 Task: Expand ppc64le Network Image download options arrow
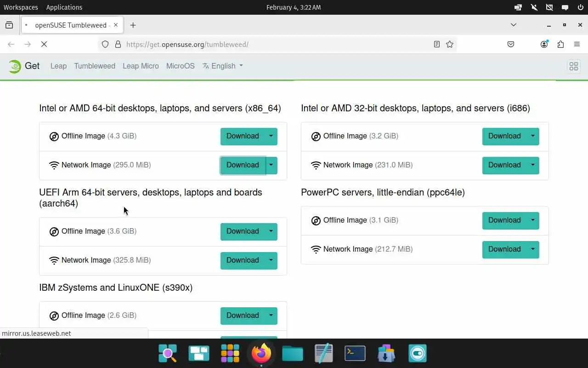tap(533, 249)
